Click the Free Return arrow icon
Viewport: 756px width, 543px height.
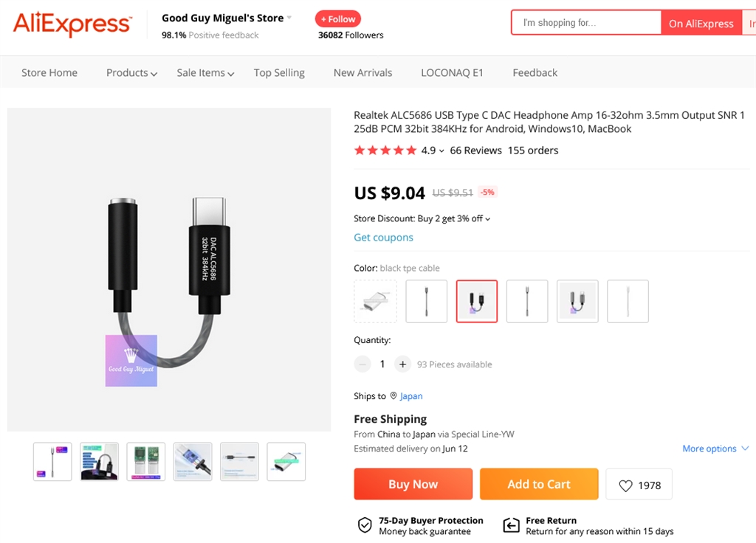(511, 525)
